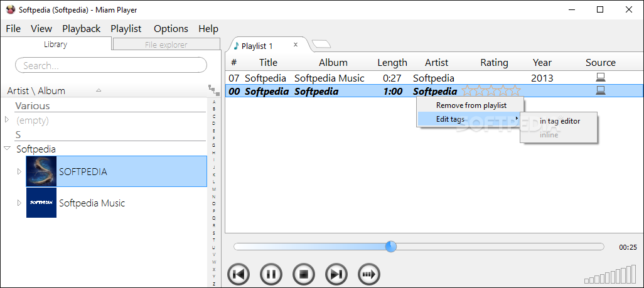644x288 pixels.
Task: Collapse the Softpedia artist node
Action: (6, 148)
